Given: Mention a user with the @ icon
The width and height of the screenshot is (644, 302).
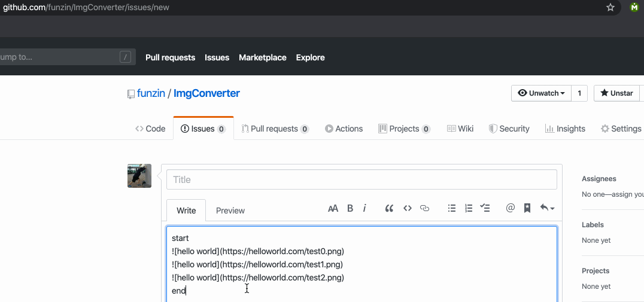Looking at the screenshot, I should [510, 208].
